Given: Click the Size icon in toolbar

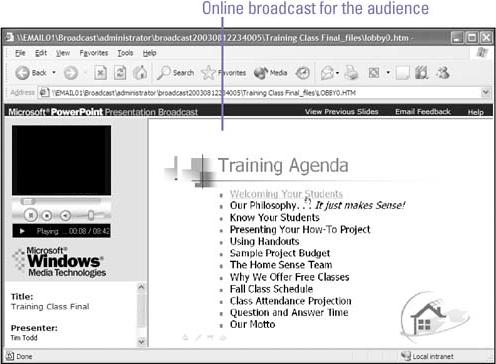Looking at the screenshot, I should coord(374,73).
